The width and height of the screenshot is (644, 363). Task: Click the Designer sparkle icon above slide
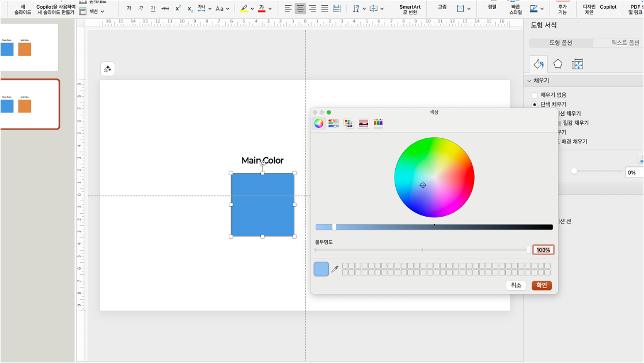pos(107,69)
